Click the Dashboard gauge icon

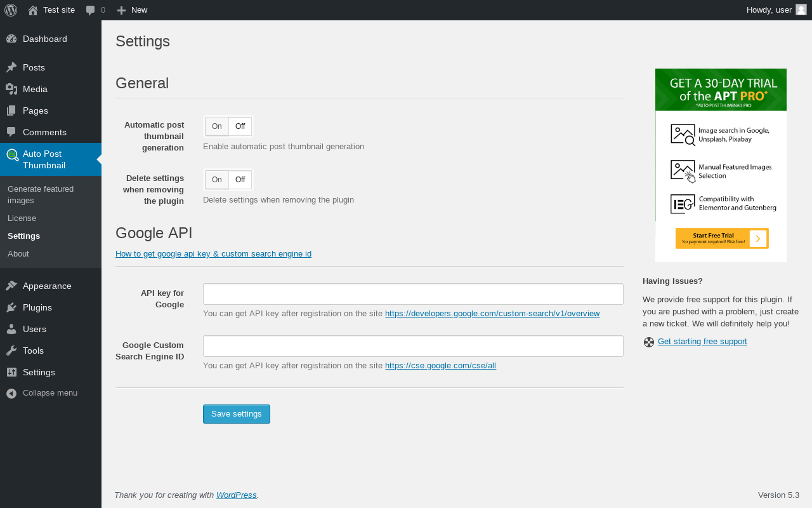click(x=11, y=39)
